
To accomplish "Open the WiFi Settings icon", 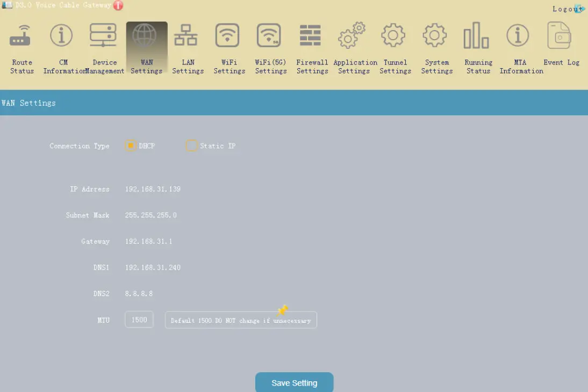I will [227, 35].
